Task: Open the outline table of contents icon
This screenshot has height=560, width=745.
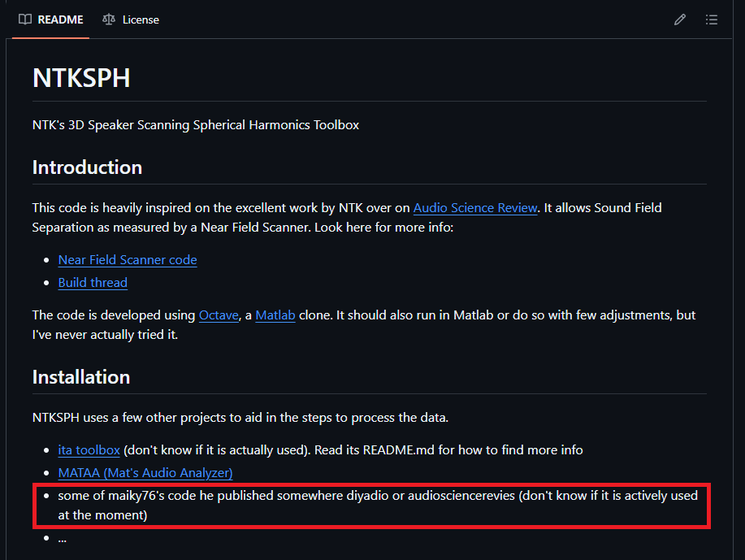Action: [x=711, y=20]
